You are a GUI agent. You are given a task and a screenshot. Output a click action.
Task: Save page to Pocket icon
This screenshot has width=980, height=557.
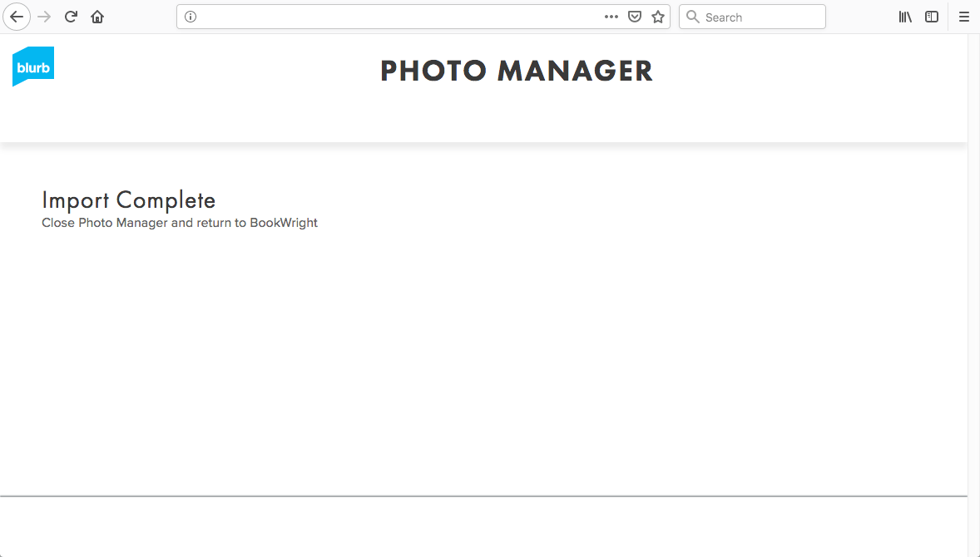click(635, 17)
